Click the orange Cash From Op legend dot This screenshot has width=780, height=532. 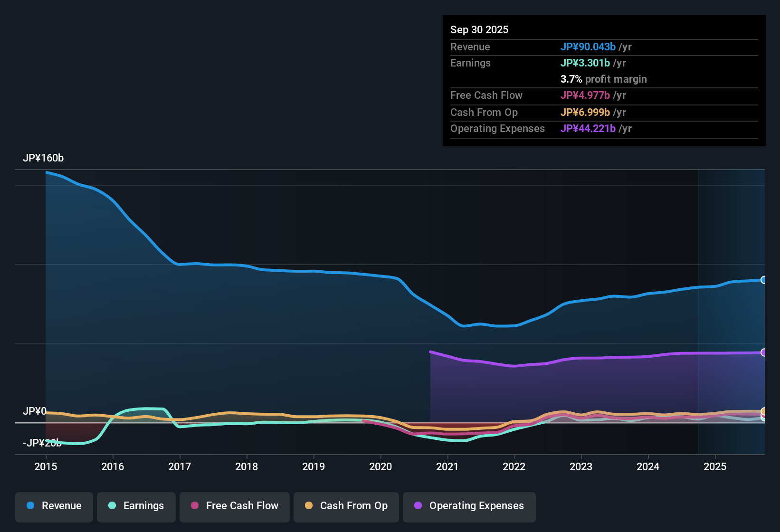[x=308, y=506]
